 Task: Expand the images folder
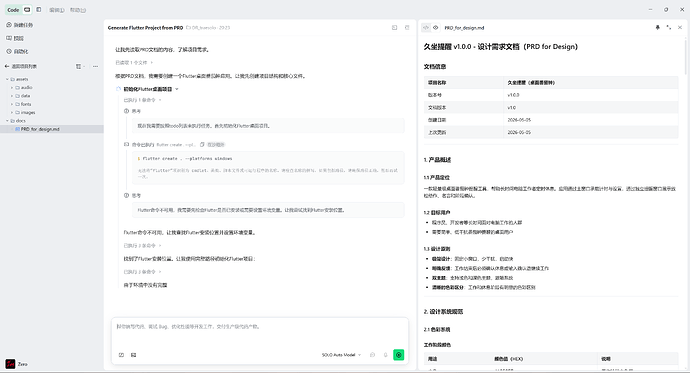[12, 113]
